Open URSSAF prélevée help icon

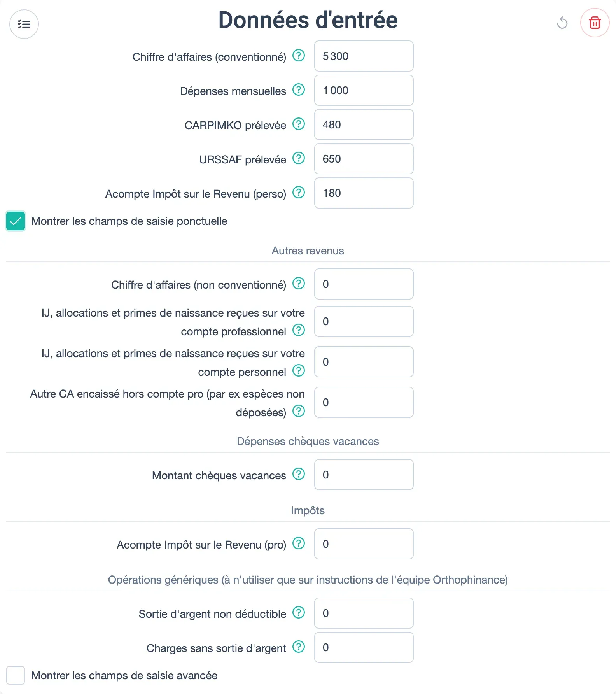click(299, 158)
